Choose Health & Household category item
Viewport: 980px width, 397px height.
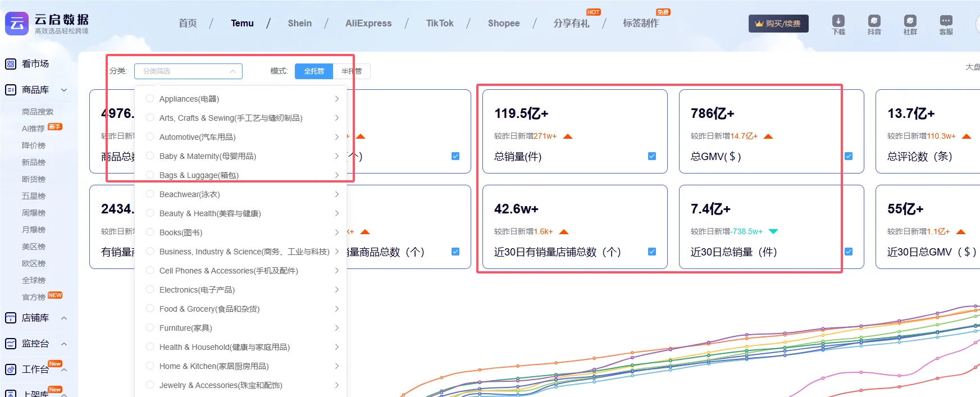pos(240,347)
